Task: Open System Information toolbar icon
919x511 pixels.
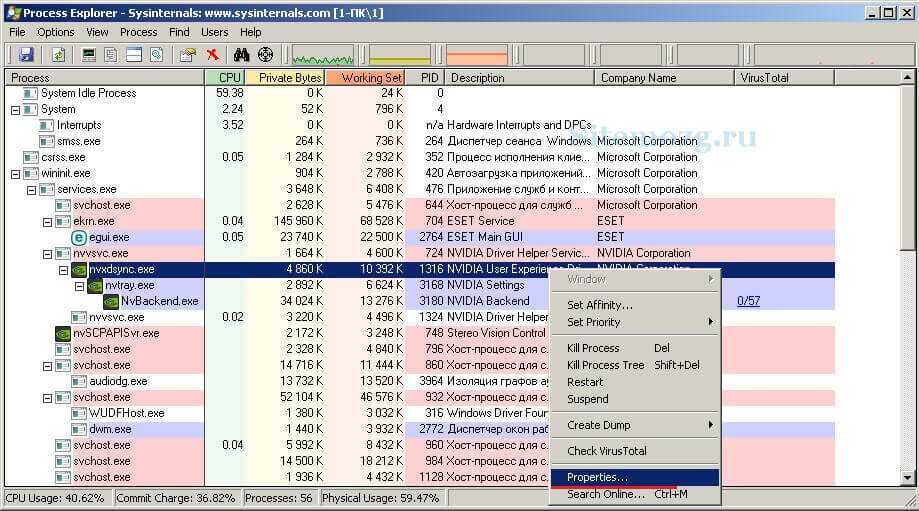Action: 89,54
